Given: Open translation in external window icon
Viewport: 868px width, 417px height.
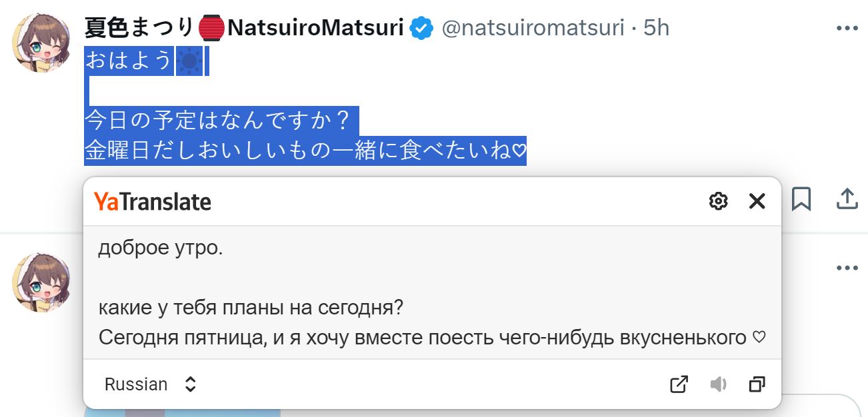Looking at the screenshot, I should 679,384.
